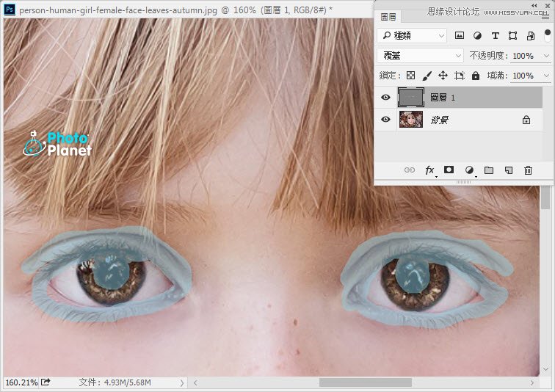Click horizontal scrollbar right arrow

532,382
